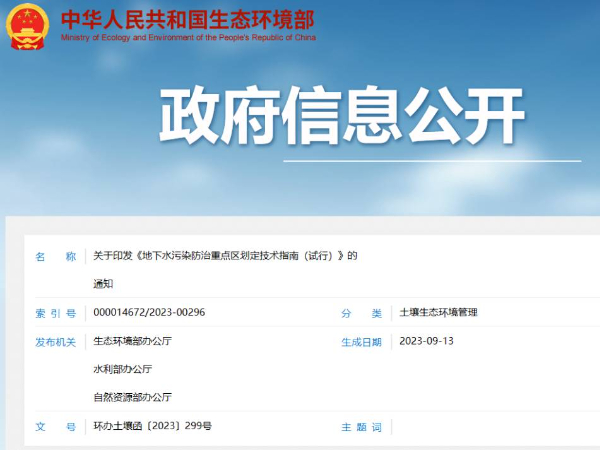Select the 分类 field label
Viewport: 600px width, 450px height.
click(361, 313)
